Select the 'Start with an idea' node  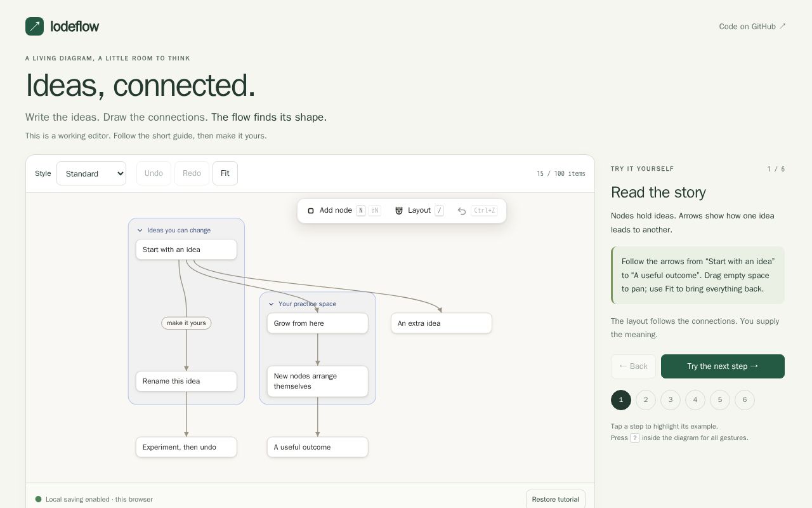coord(187,250)
